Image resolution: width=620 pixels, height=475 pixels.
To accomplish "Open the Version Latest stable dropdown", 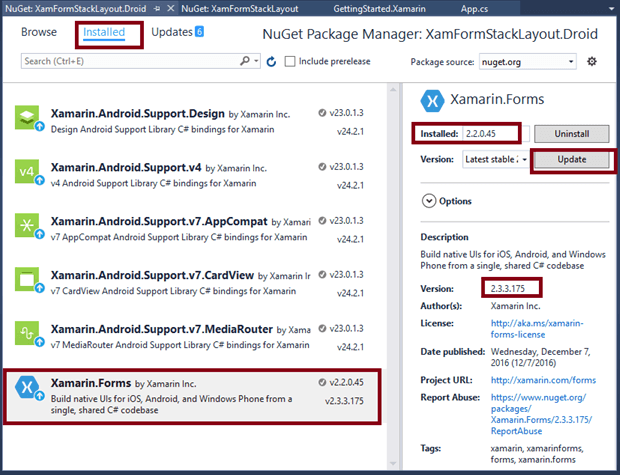I will point(496,159).
